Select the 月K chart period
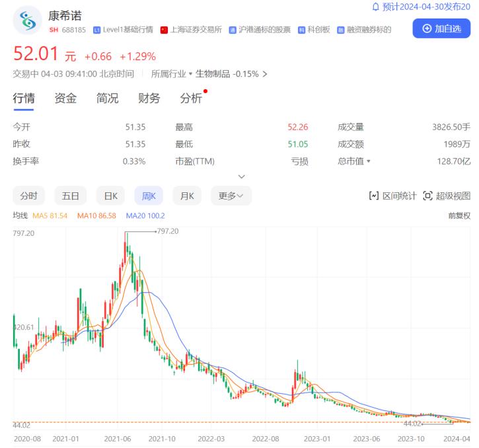479x448 pixels. [x=187, y=196]
